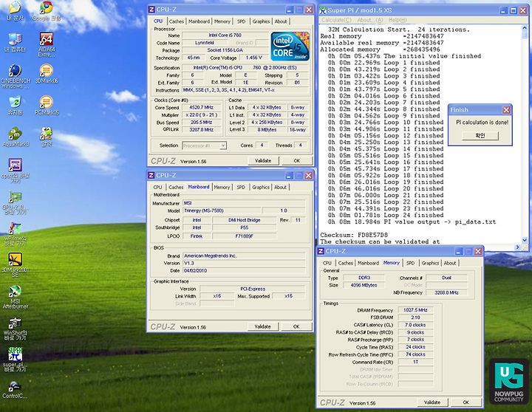Click Validate in the top CPU-Z window
This screenshot has height=412, width=532.
(x=263, y=161)
